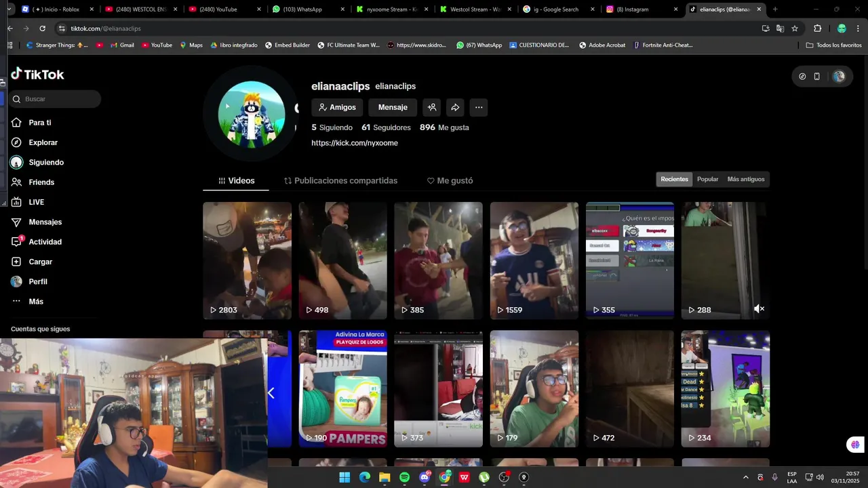Switch to the nyxoome Stream tab
Viewport: 868px width, 488px height.
391,9
